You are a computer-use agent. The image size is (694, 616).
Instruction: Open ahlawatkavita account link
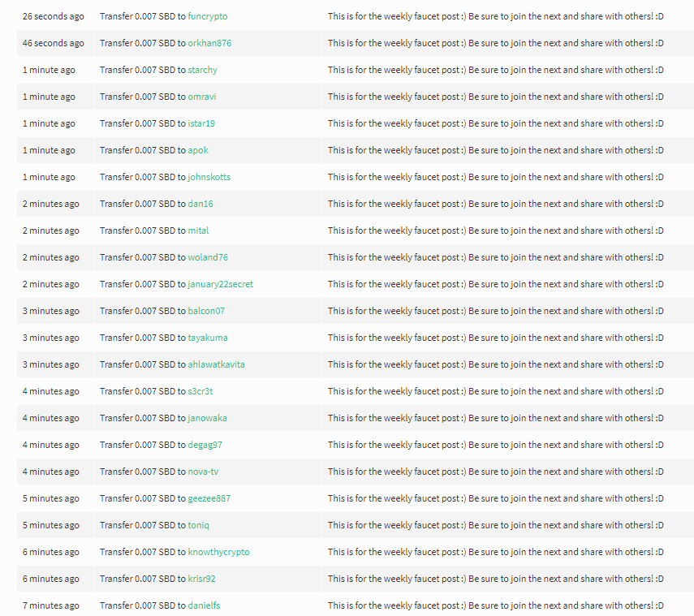[216, 364]
